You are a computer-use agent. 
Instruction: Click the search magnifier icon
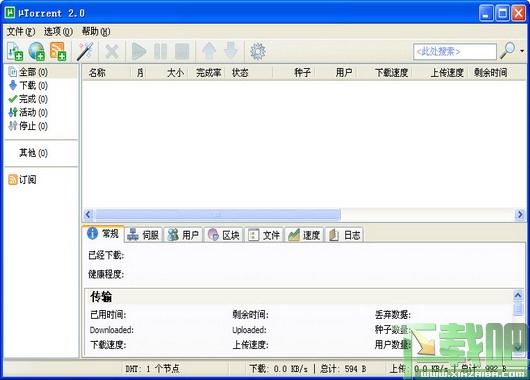click(x=507, y=51)
